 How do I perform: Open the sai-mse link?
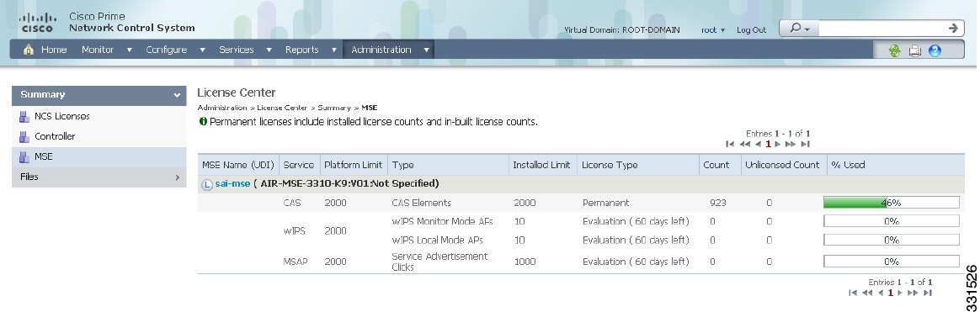coord(232,183)
